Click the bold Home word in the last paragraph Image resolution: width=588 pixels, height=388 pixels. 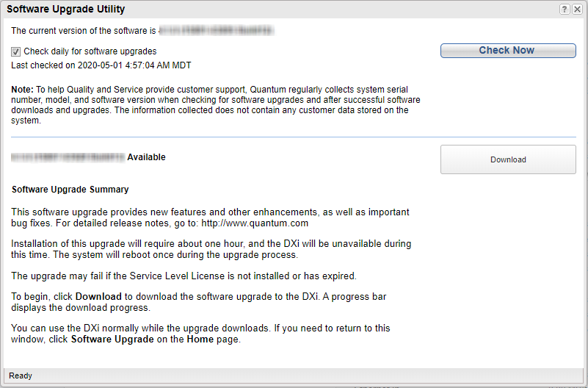[x=200, y=339]
